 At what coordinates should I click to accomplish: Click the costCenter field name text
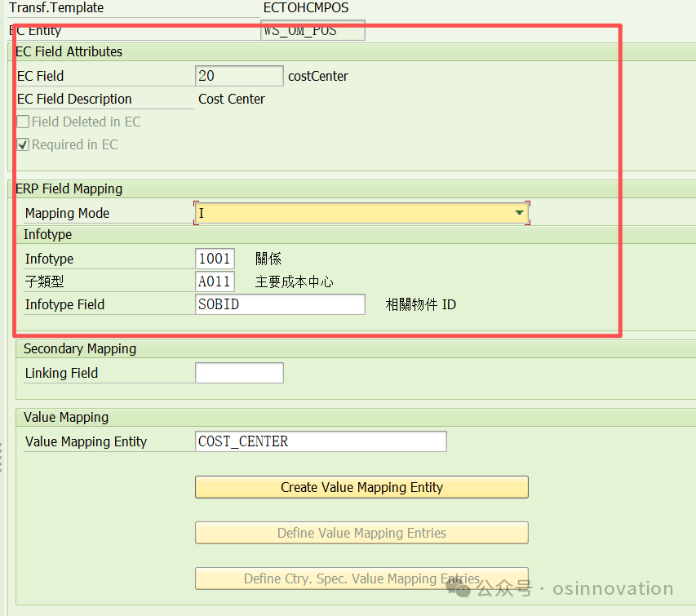tap(318, 77)
